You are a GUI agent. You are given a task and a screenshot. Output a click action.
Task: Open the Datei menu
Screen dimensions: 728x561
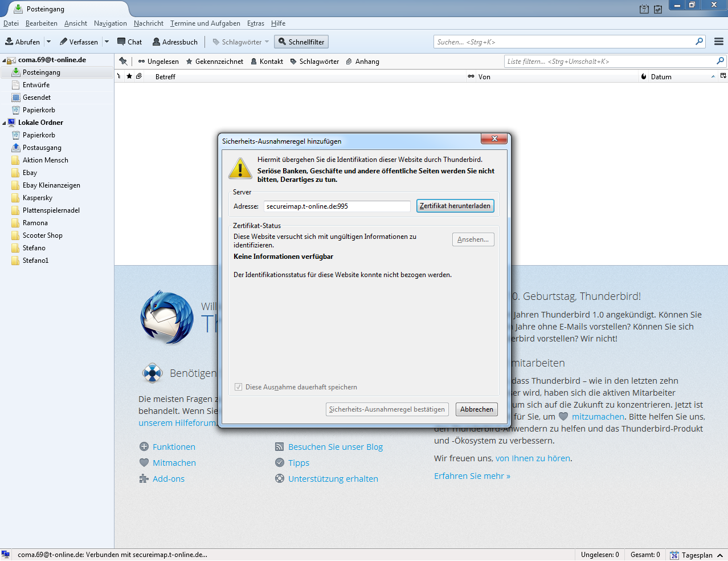(x=11, y=23)
